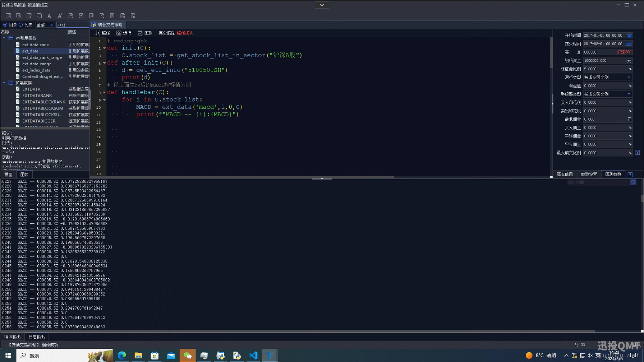Viewport: 644px width, 362px height.
Task: Open WeChat from taskbar
Action: pyautogui.click(x=188, y=356)
